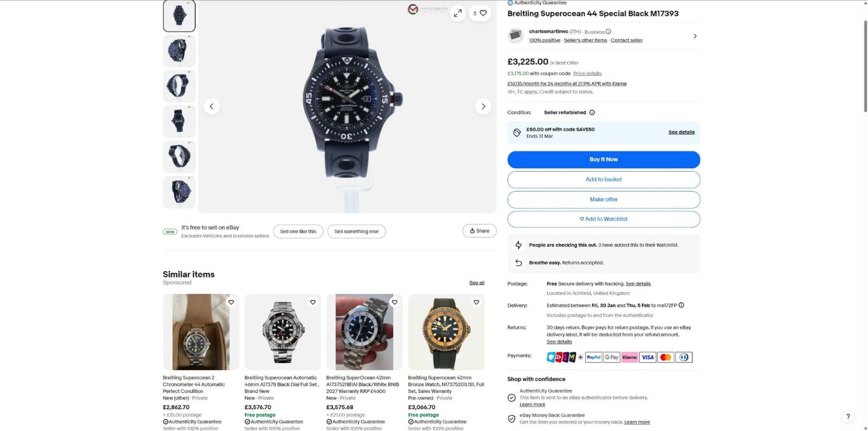Favourite the Superocean 2 Chronometer 44 listing
This screenshot has height=431, width=868.
[x=231, y=302]
